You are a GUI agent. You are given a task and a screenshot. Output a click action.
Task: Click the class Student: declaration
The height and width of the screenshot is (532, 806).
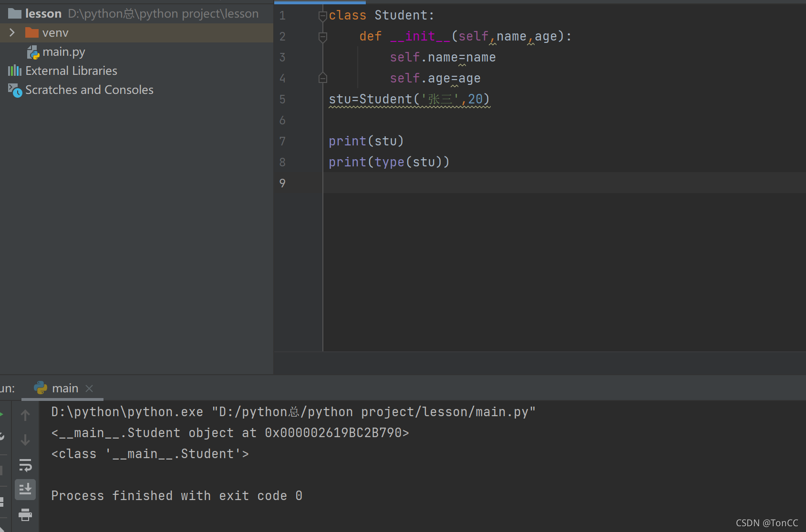pyautogui.click(x=382, y=15)
